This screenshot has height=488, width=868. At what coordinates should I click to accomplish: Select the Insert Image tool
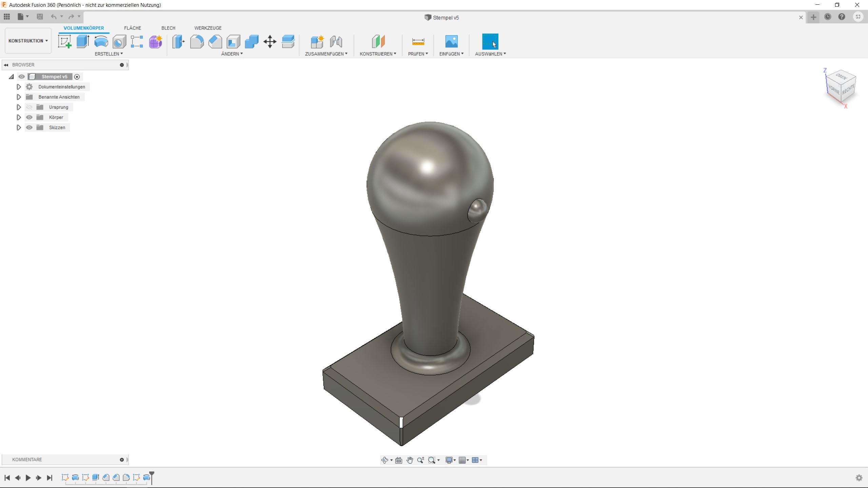click(451, 42)
